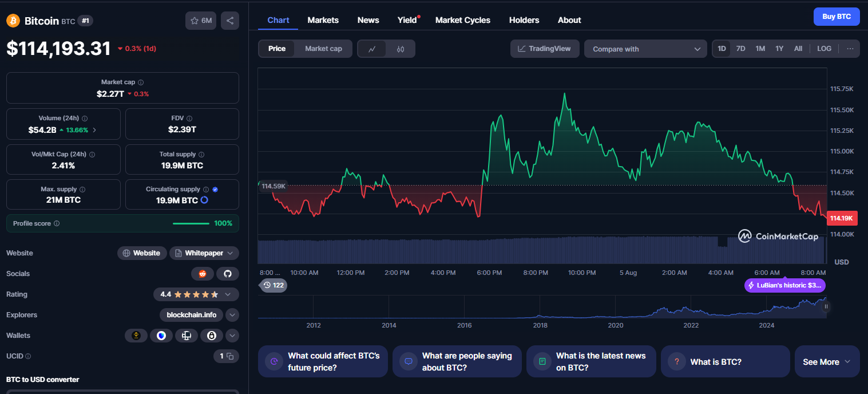Select the blue circular wallet icon
The height and width of the screenshot is (394, 868).
tap(161, 336)
